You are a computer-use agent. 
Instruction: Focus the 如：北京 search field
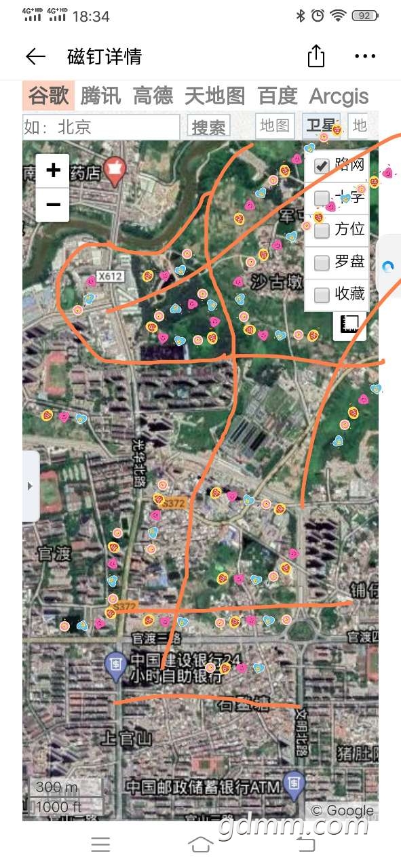101,127
